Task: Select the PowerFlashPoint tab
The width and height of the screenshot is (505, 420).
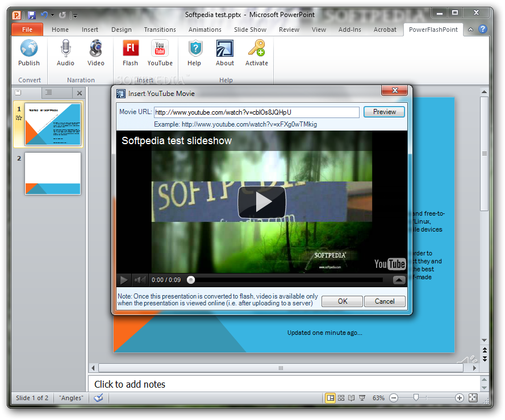Action: pos(433,30)
